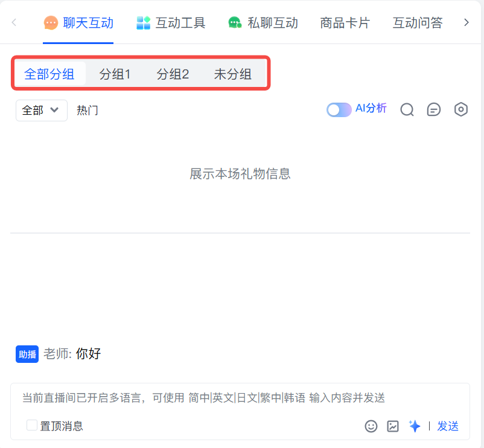Image resolution: width=484 pixels, height=448 pixels.
Task: Show more tabs with right arrow
Action: pos(466,22)
